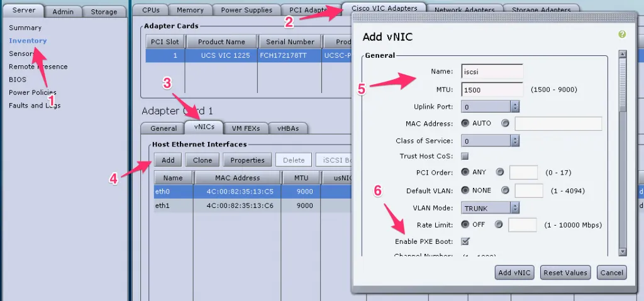Viewport: 644px width, 301px height.
Task: Select the MAC Address AUTO radio button
Action: pyautogui.click(x=465, y=123)
